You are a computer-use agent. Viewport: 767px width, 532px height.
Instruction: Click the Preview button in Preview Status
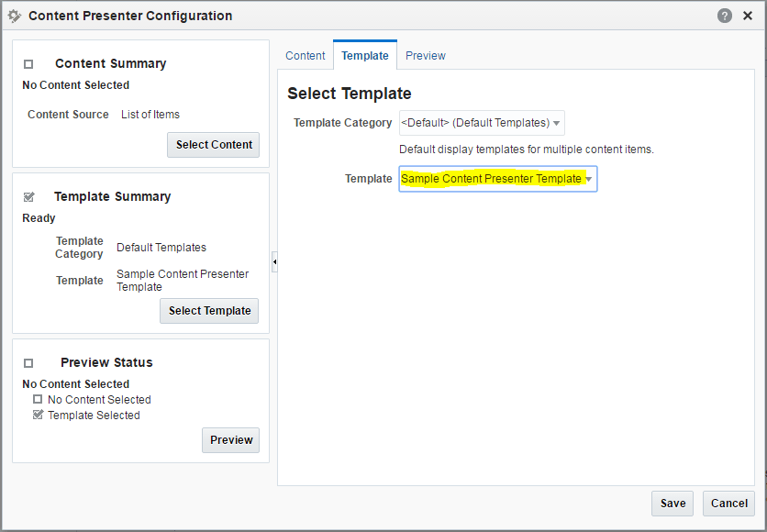tap(231, 440)
